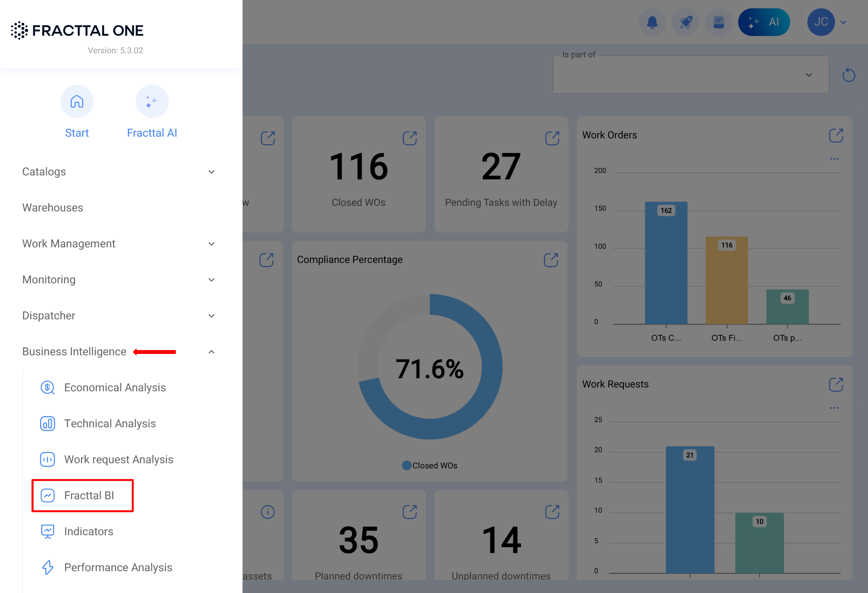Open Economical Analysis submenu item
The height and width of the screenshot is (593, 868).
point(115,387)
